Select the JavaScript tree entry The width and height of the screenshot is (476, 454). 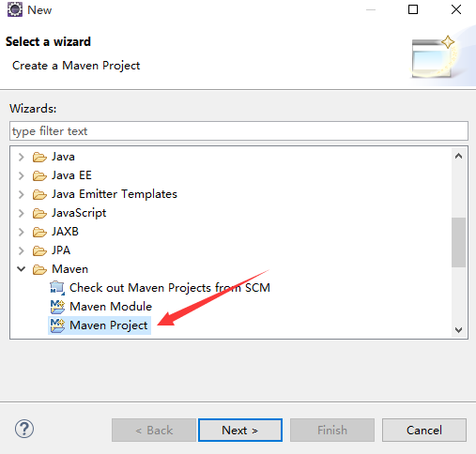pos(79,213)
